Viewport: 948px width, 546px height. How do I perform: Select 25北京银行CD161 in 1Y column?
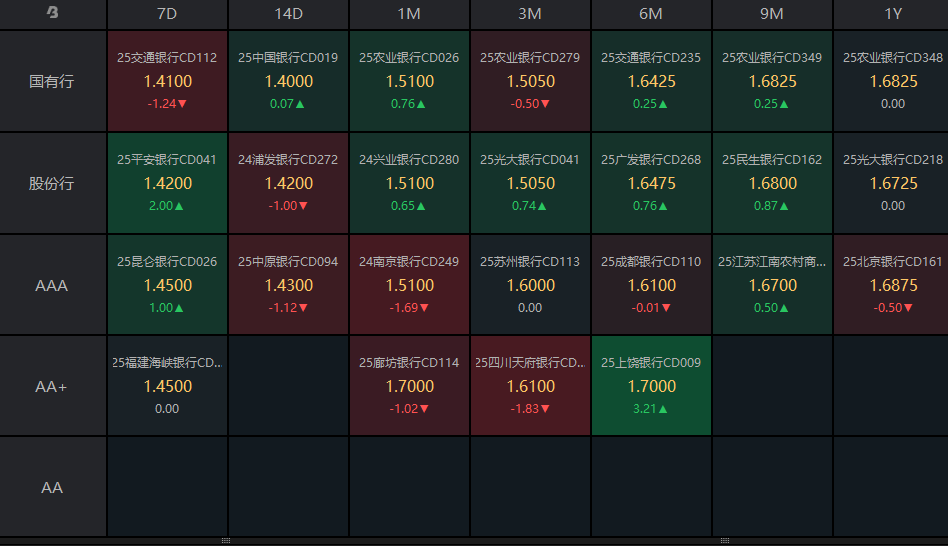pos(892,285)
